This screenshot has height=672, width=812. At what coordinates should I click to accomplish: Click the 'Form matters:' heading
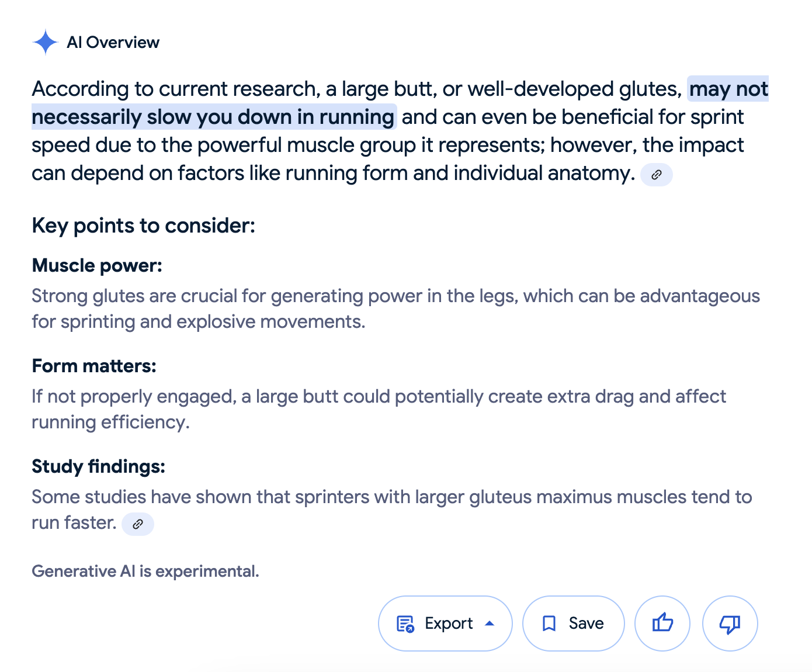(94, 366)
